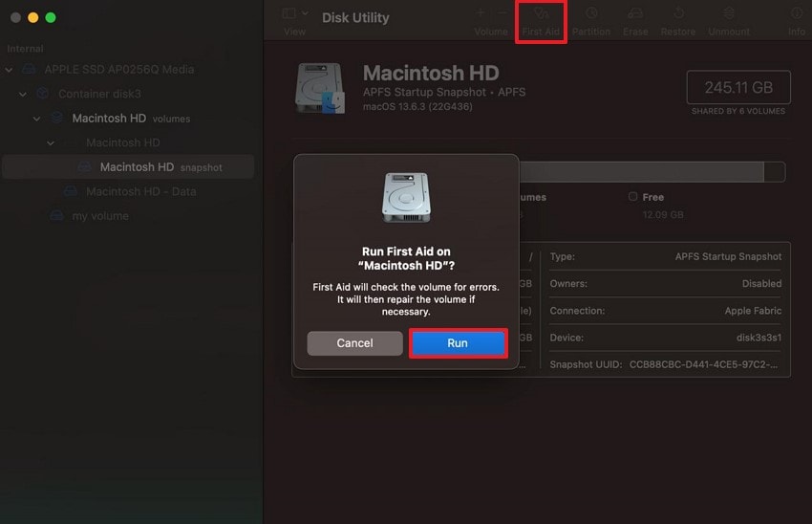This screenshot has width=812, height=524.
Task: Click the remove volume minus icon
Action: (502, 13)
